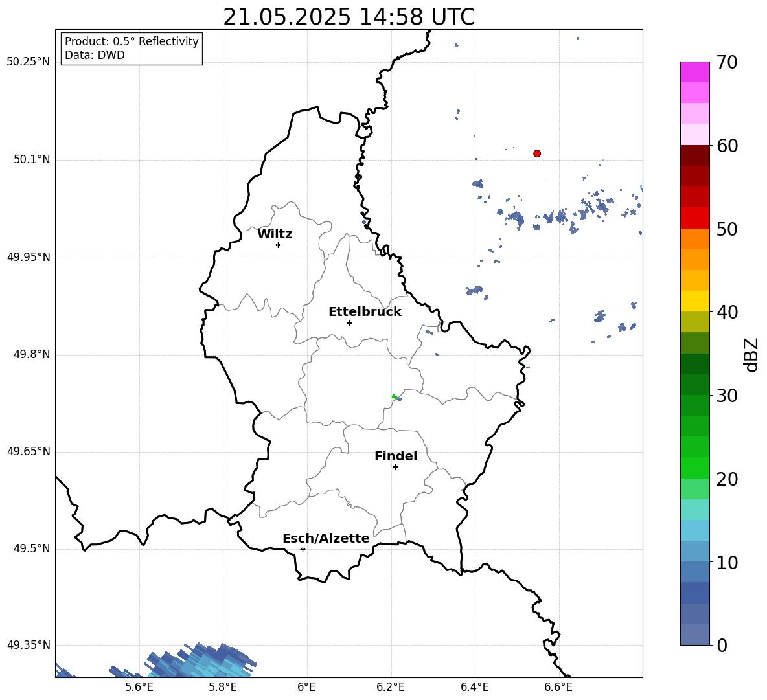
Task: Click the small green radar echo
Action: pos(395,396)
